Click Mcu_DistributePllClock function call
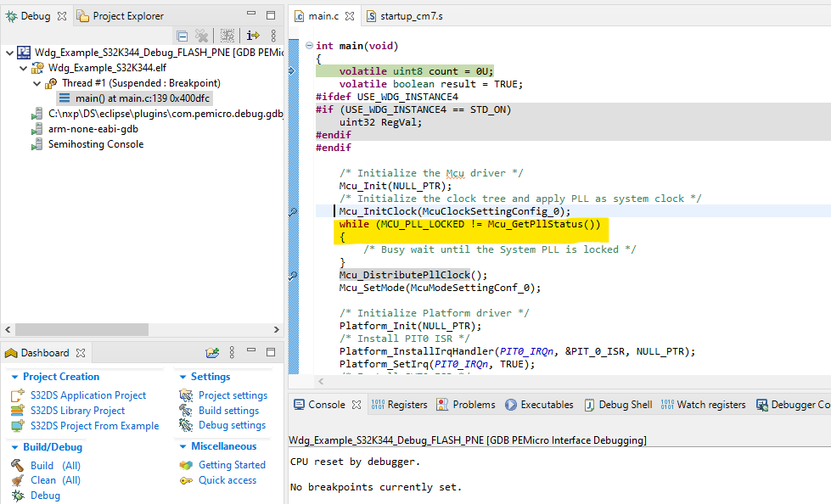This screenshot has height=504, width=831. (405, 275)
